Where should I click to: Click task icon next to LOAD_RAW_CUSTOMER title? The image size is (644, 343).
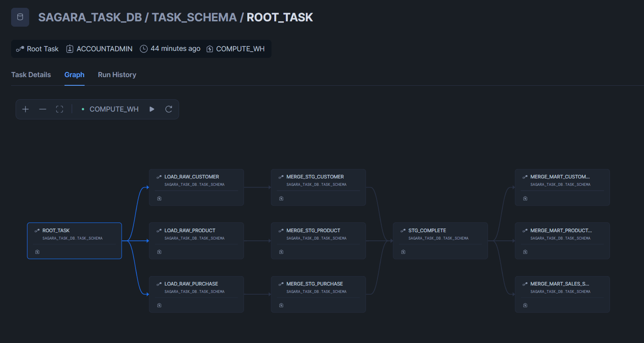[x=159, y=177]
